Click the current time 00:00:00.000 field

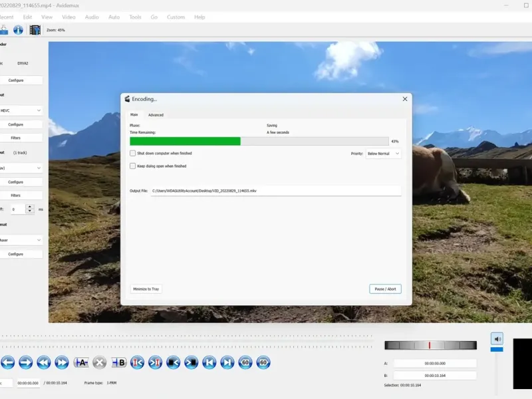[x=28, y=383]
